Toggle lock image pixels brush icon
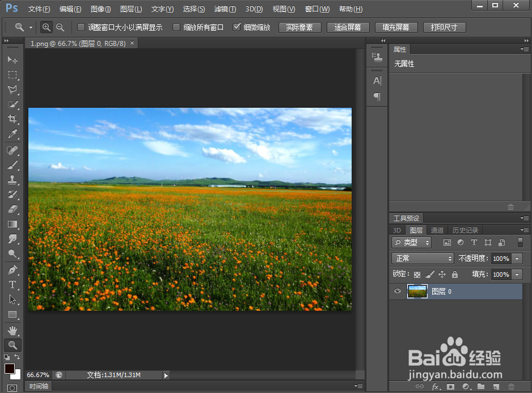The image size is (532, 393). (x=430, y=274)
